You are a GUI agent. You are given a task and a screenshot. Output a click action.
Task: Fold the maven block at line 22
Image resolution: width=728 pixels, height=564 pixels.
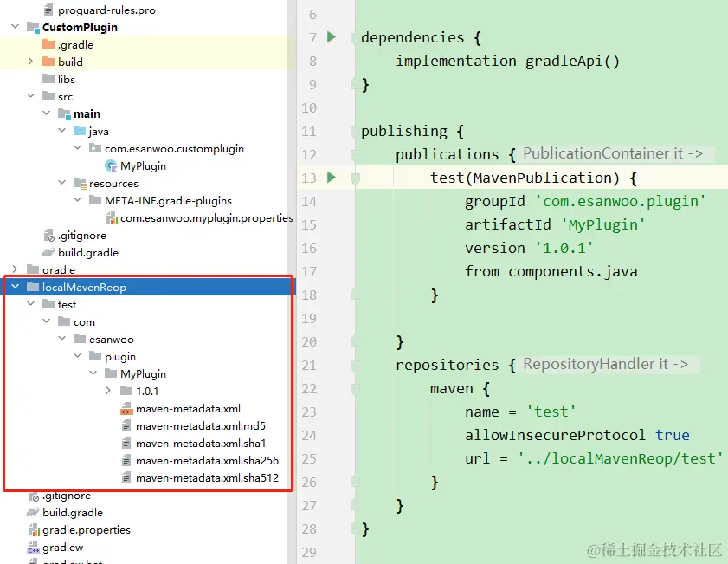click(x=355, y=388)
